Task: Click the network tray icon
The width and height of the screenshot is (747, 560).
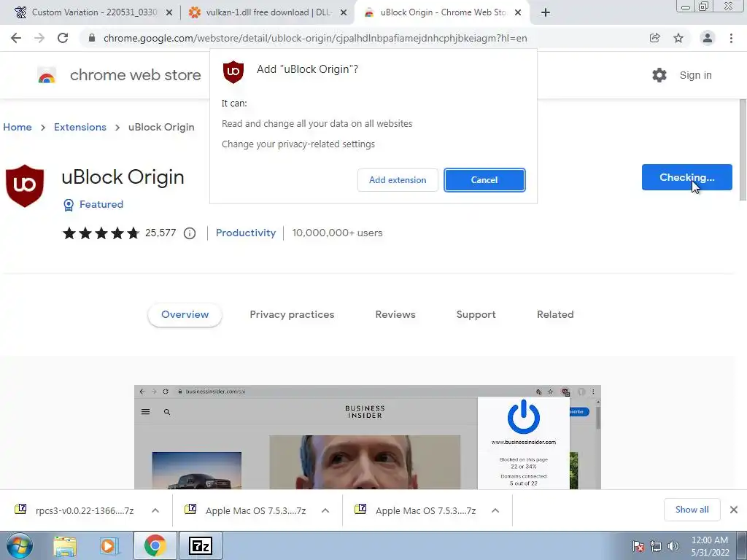Action: pyautogui.click(x=656, y=546)
